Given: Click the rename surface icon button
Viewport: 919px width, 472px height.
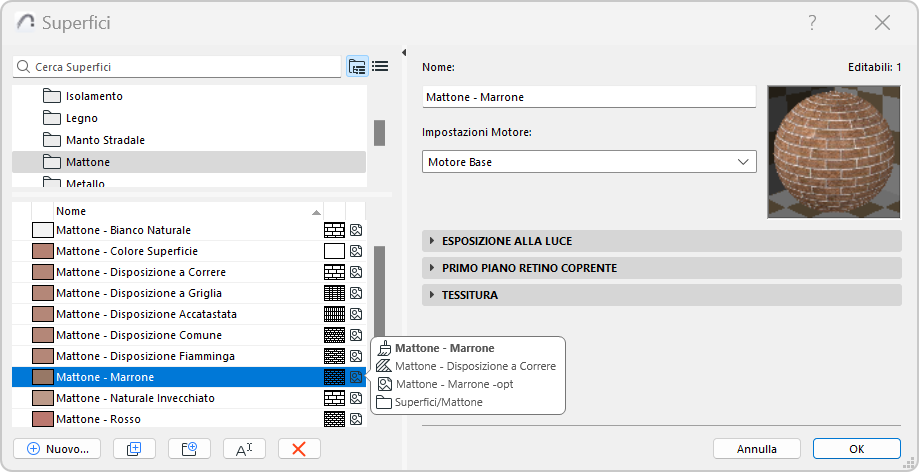Looking at the screenshot, I should click(x=244, y=449).
